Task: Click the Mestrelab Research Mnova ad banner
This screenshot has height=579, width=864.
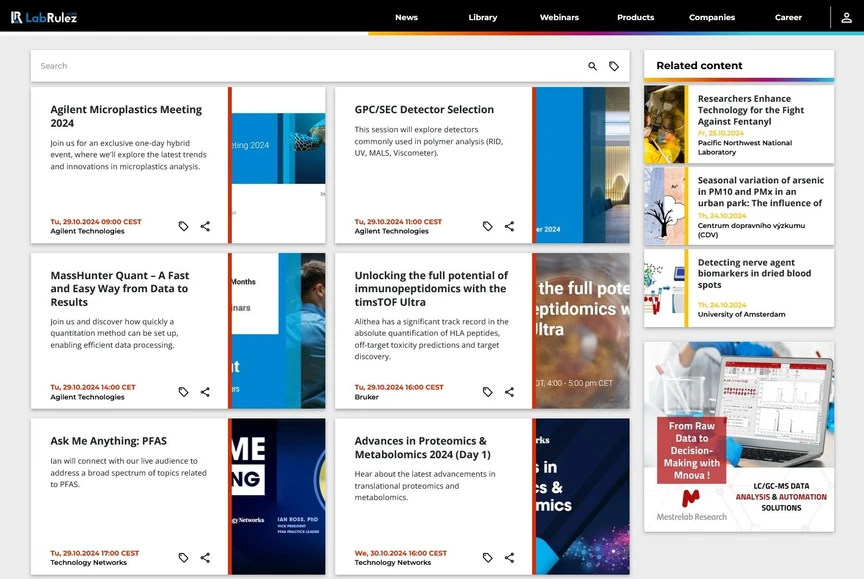Action: click(x=739, y=437)
